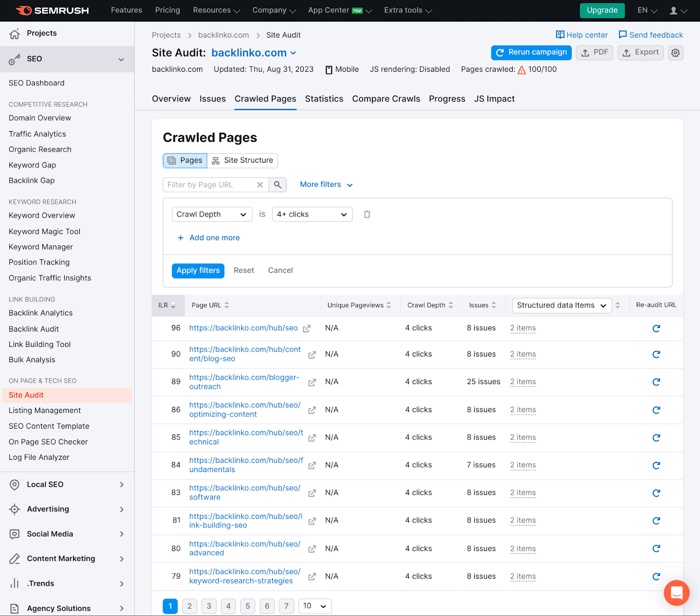700x616 pixels.
Task: Open Structured data Items column dropdown
Action: point(562,305)
